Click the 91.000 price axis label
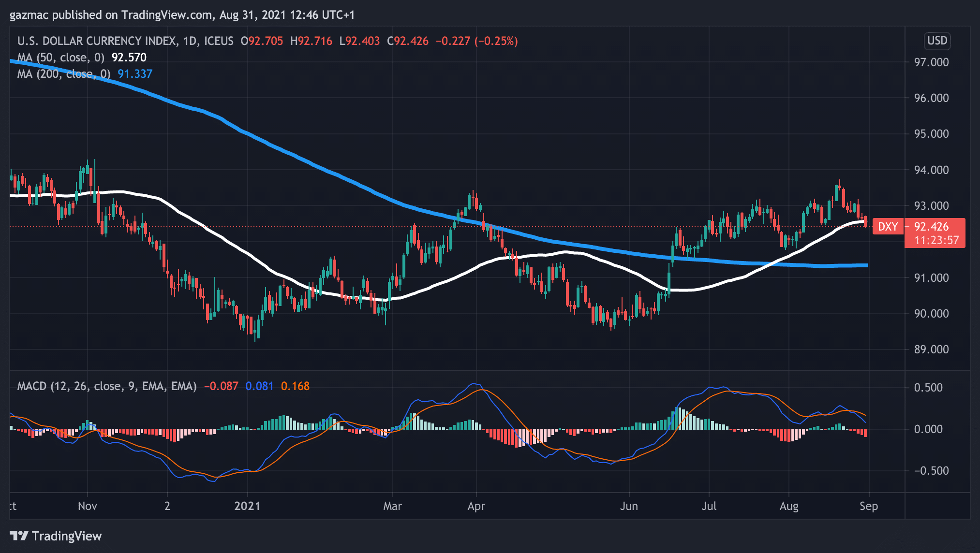This screenshot has width=980, height=553. (x=931, y=278)
